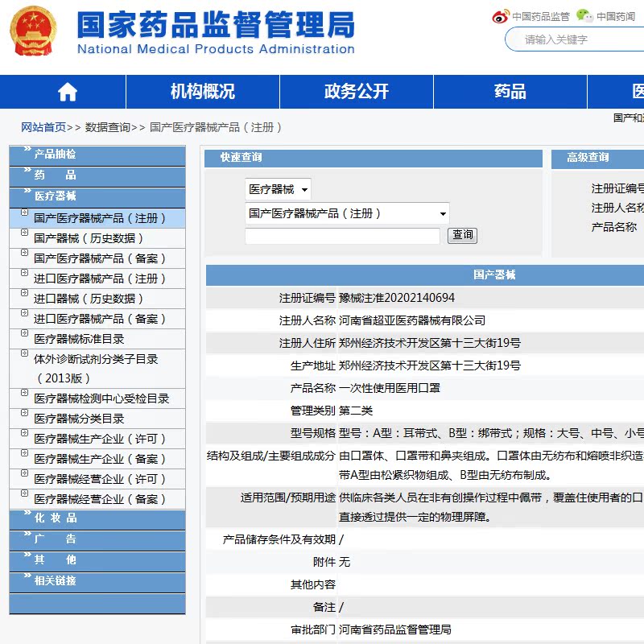Click arrow icon beside 进口医疗器械产品（备案）

25,313
